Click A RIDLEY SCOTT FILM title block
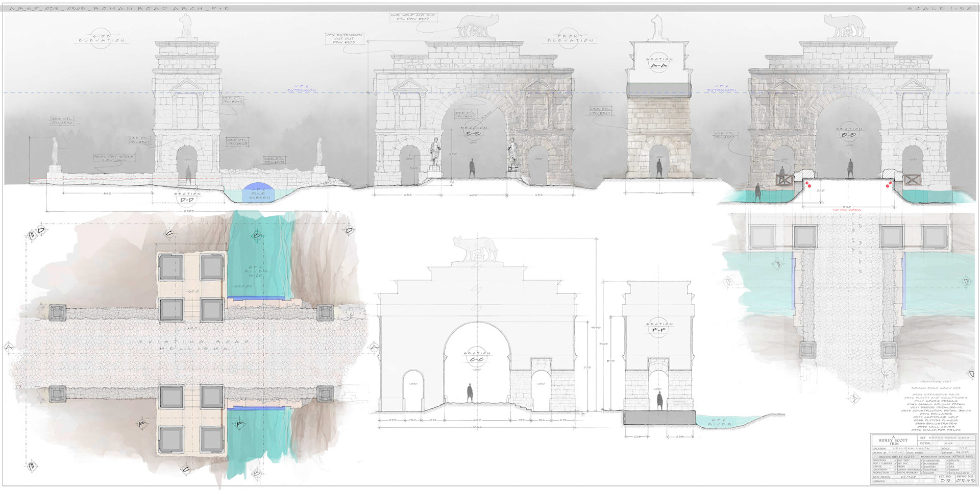Image resolution: width=980 pixels, height=490 pixels. [x=895, y=440]
